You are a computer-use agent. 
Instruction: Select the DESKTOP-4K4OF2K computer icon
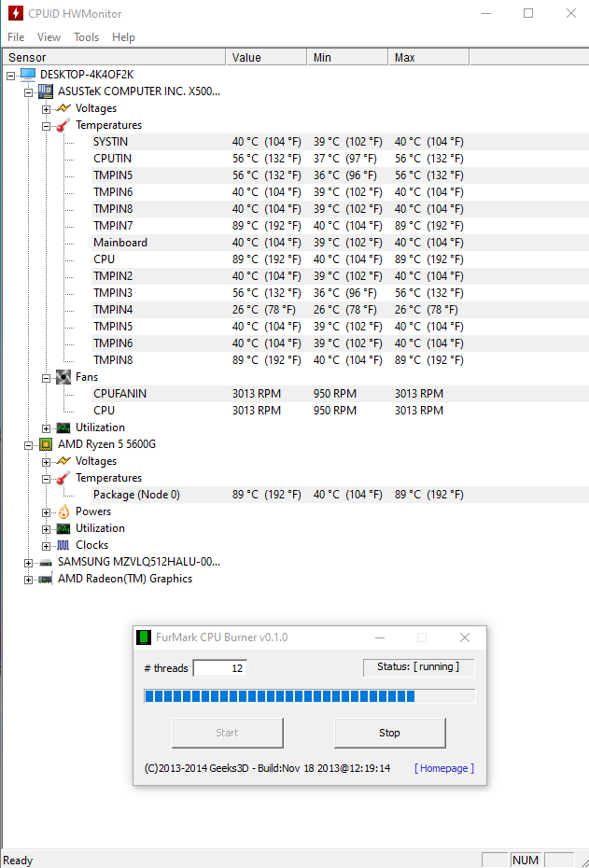coord(28,74)
